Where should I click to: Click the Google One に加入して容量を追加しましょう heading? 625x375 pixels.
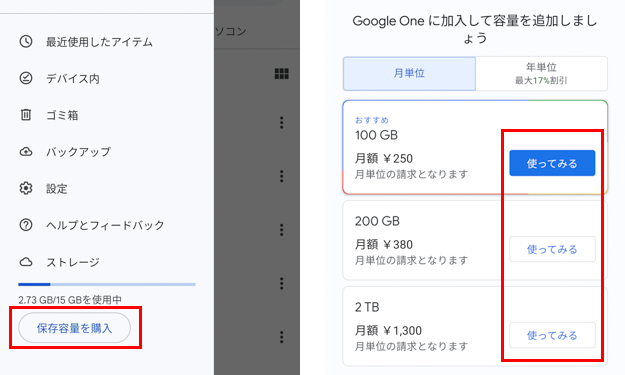(x=475, y=29)
